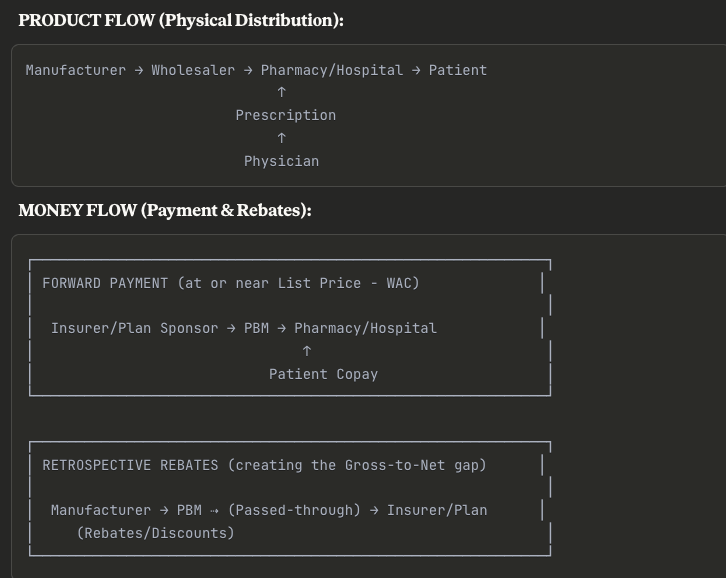This screenshot has height=578, width=726.
Task: Click the up arrow above Patient Copay
Action: coord(307,351)
